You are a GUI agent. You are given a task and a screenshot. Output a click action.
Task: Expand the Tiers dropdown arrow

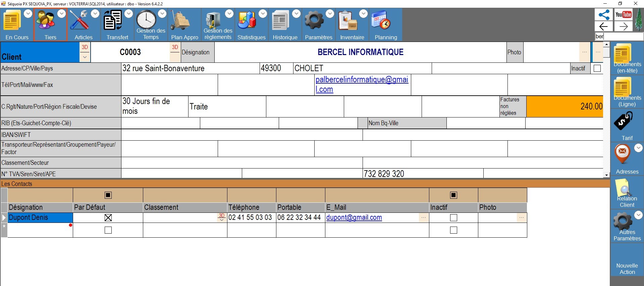[62, 13]
